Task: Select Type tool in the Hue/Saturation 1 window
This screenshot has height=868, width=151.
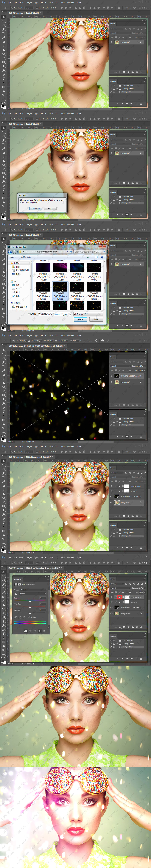Action: pyautogui.click(x=4, y=634)
